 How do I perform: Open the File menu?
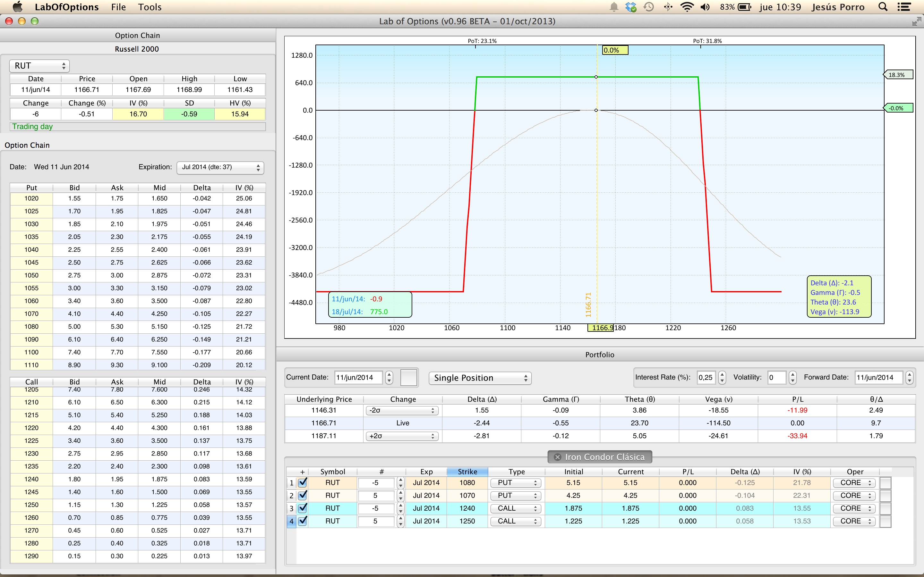tap(118, 7)
